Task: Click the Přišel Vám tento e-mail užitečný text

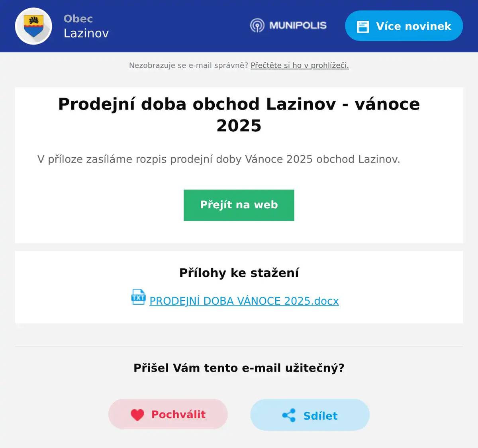Action: [239, 368]
